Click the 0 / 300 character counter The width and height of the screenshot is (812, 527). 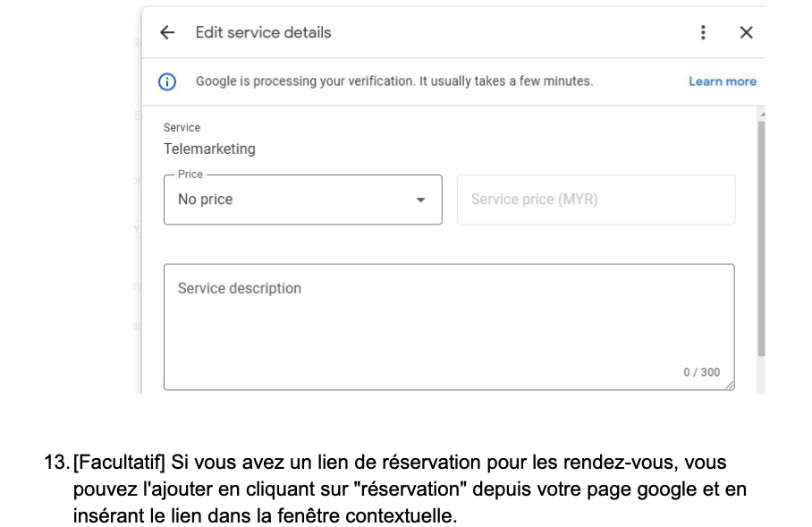701,372
